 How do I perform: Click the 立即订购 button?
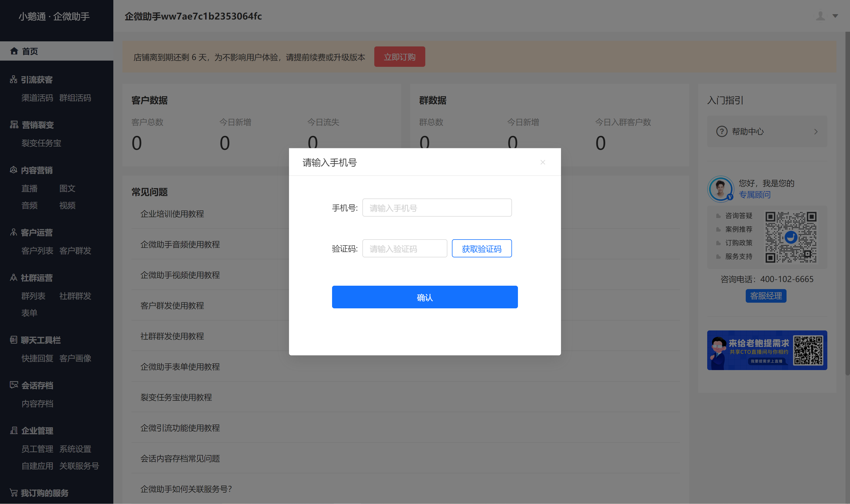pos(400,57)
